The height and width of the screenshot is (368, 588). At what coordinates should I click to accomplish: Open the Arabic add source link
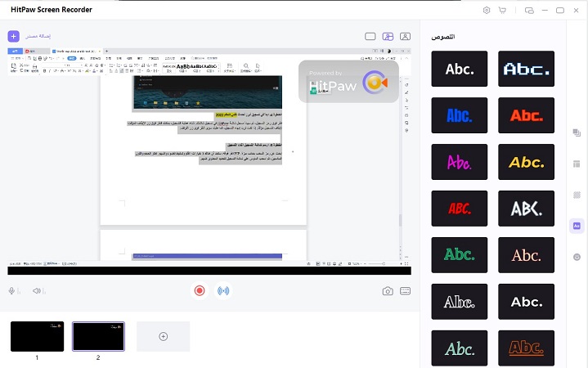(x=38, y=36)
